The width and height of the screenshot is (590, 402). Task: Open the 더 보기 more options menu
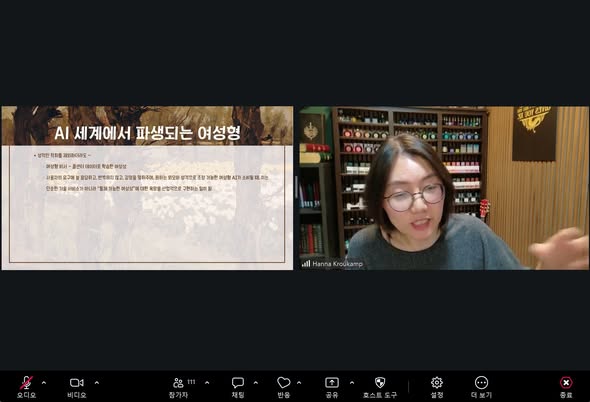pyautogui.click(x=481, y=387)
